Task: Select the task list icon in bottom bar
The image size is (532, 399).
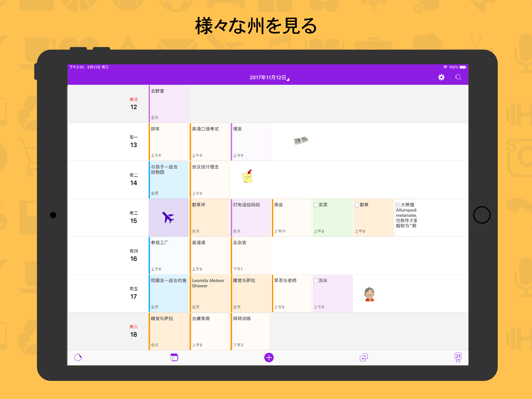Action: tap(174, 358)
